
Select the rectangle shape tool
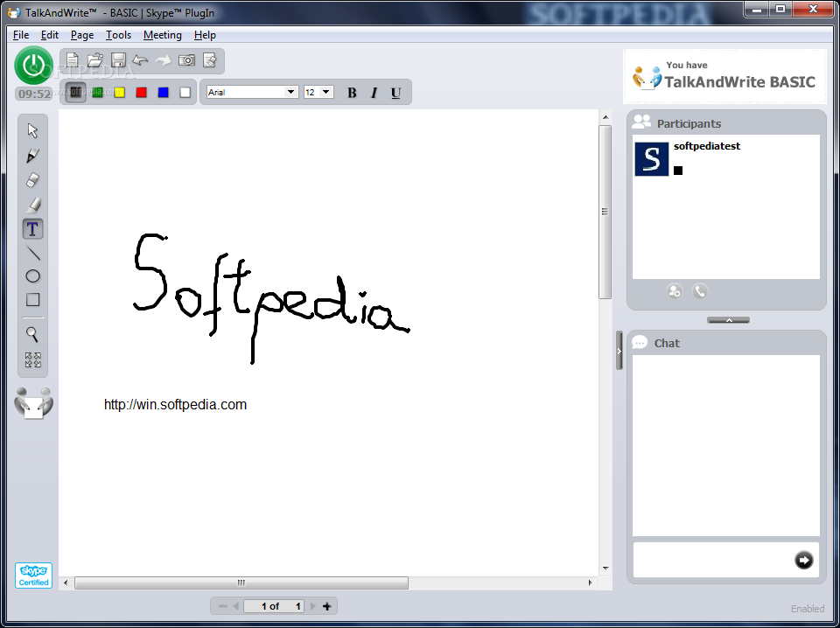pos(32,300)
